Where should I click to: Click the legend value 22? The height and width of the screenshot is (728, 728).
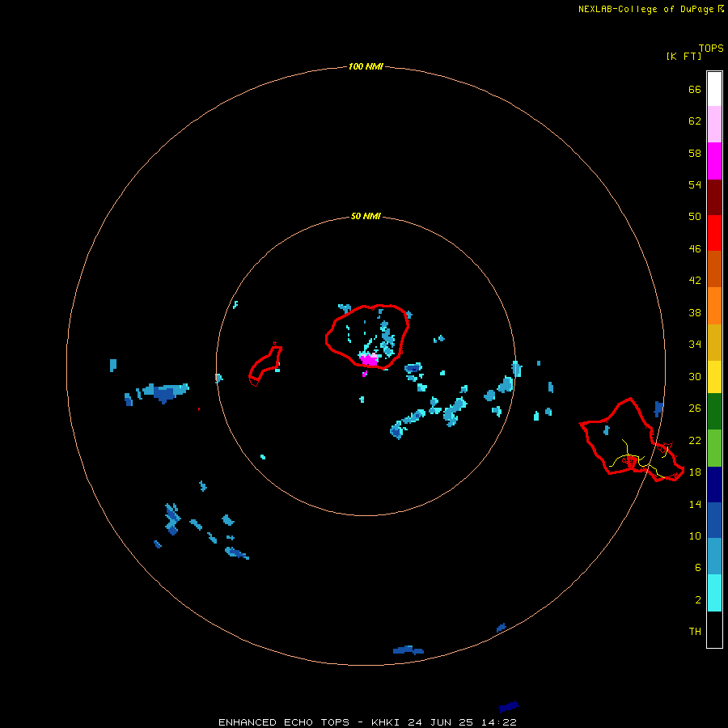click(x=695, y=441)
